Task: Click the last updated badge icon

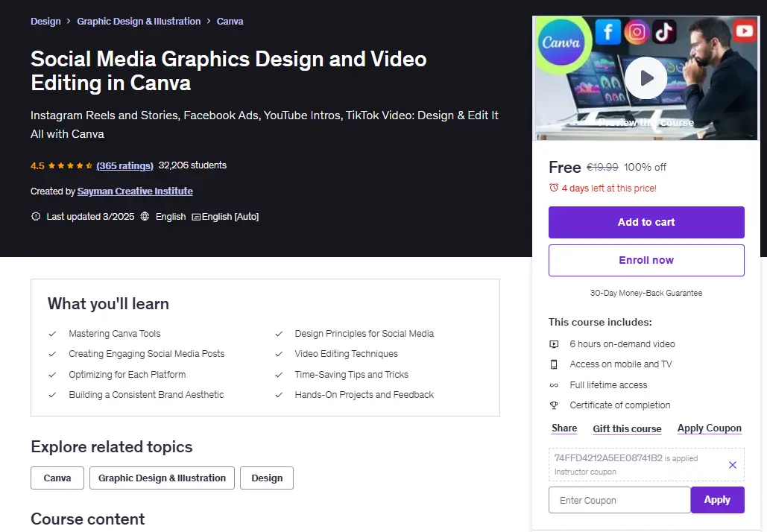Action: (x=36, y=216)
